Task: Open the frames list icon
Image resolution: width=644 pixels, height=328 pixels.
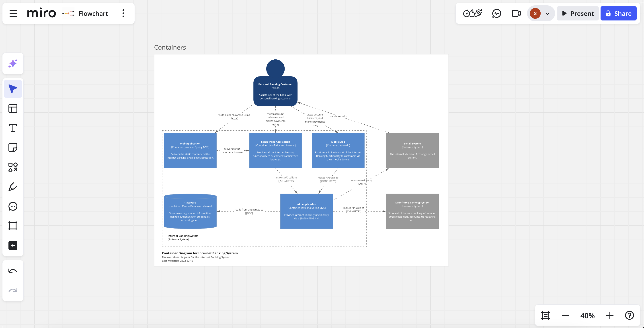Action: [546, 315]
